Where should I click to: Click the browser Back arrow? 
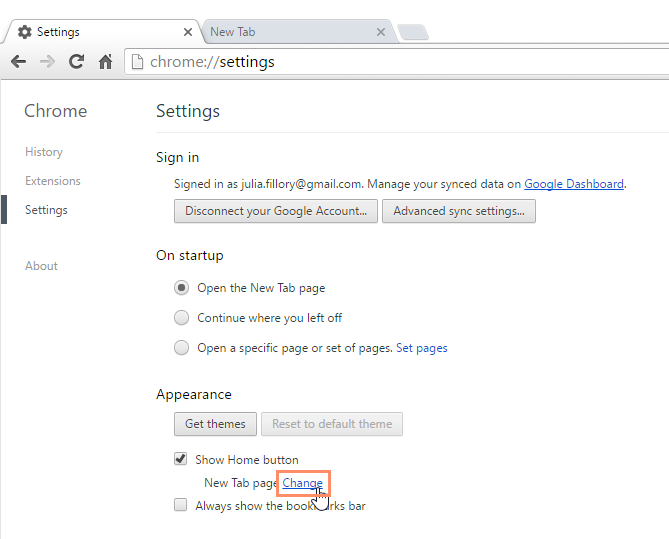point(18,62)
